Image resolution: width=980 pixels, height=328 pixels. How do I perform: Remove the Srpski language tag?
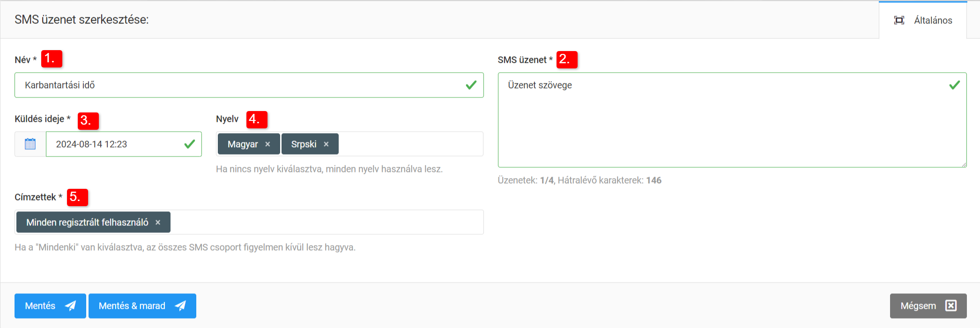(x=326, y=144)
